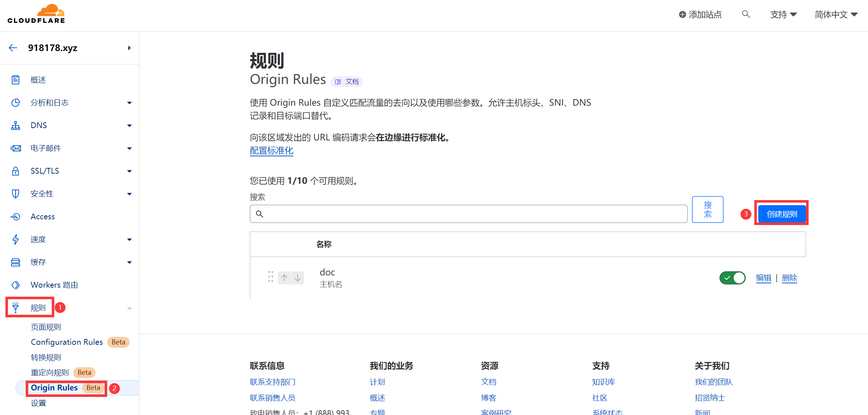
Task: Open the 简体中文 language dropdown
Action: (836, 14)
